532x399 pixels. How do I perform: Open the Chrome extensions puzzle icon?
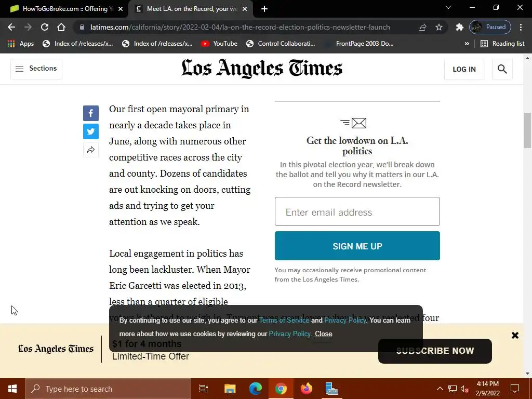[460, 27]
